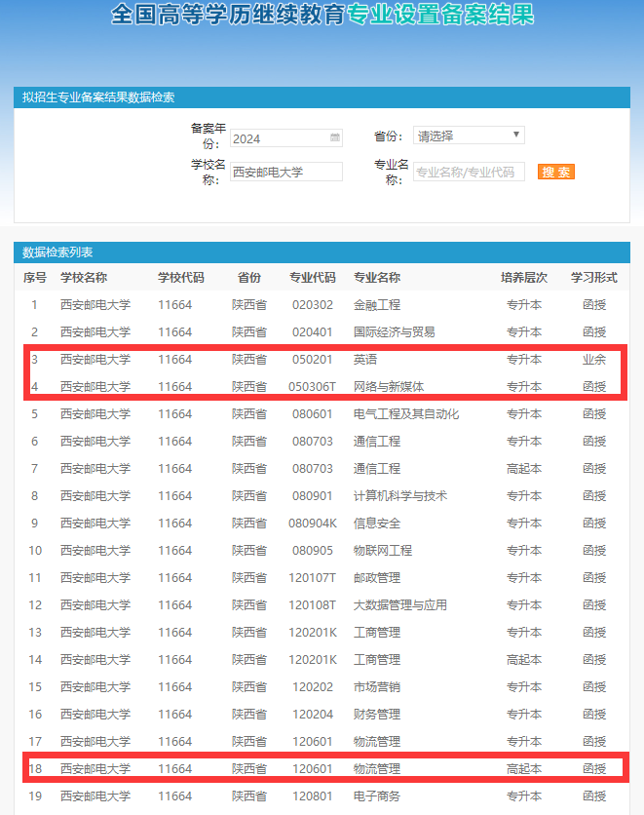Click 专升本 level in 金融工程 row
The width and height of the screenshot is (644, 815).
coord(524,305)
